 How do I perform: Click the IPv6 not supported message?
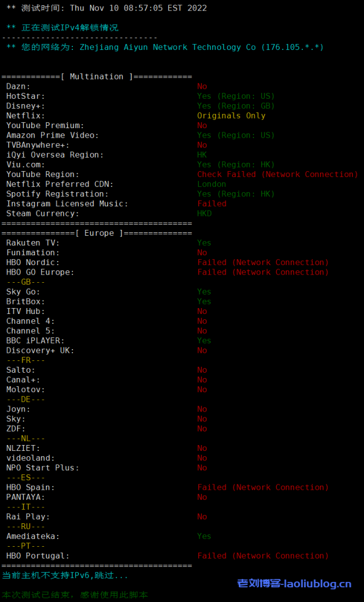tap(65, 575)
